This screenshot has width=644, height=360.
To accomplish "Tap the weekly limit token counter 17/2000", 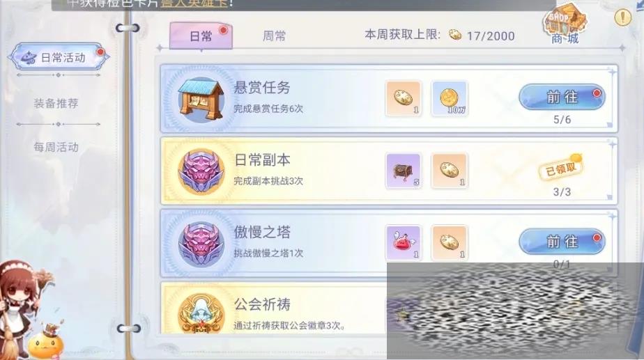I will click(482, 36).
